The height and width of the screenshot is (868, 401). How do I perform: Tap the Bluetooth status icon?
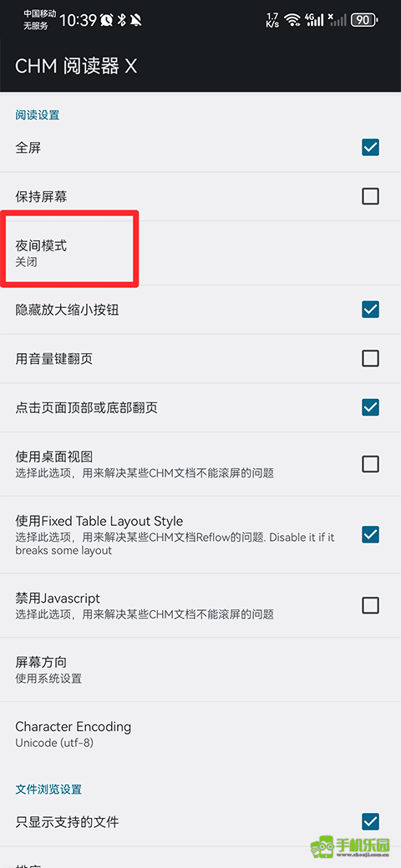tap(121, 21)
